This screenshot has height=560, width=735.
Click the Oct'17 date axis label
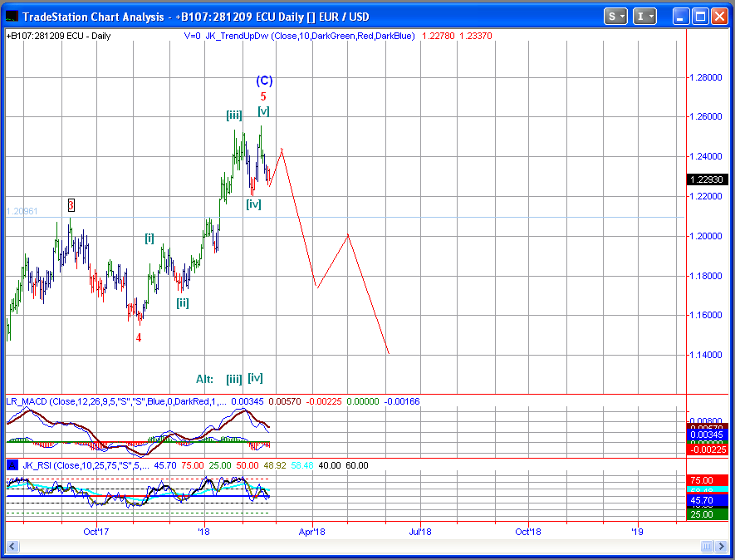96,532
